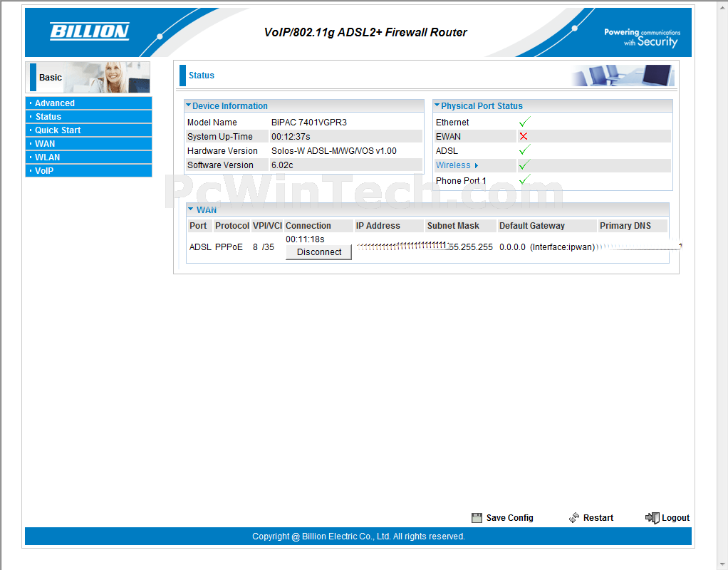Open the Wireless status link
The width and height of the screenshot is (728, 570).
(453, 165)
